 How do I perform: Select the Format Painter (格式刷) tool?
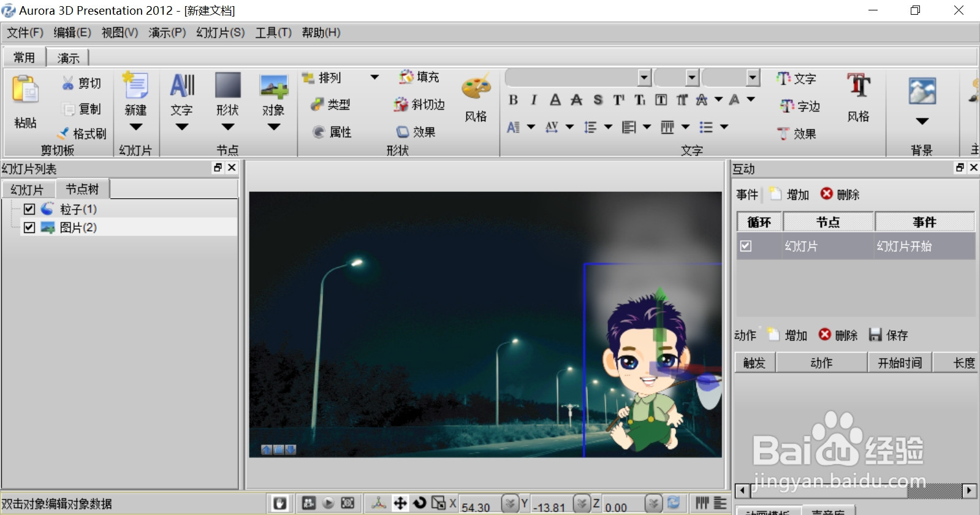(82, 133)
